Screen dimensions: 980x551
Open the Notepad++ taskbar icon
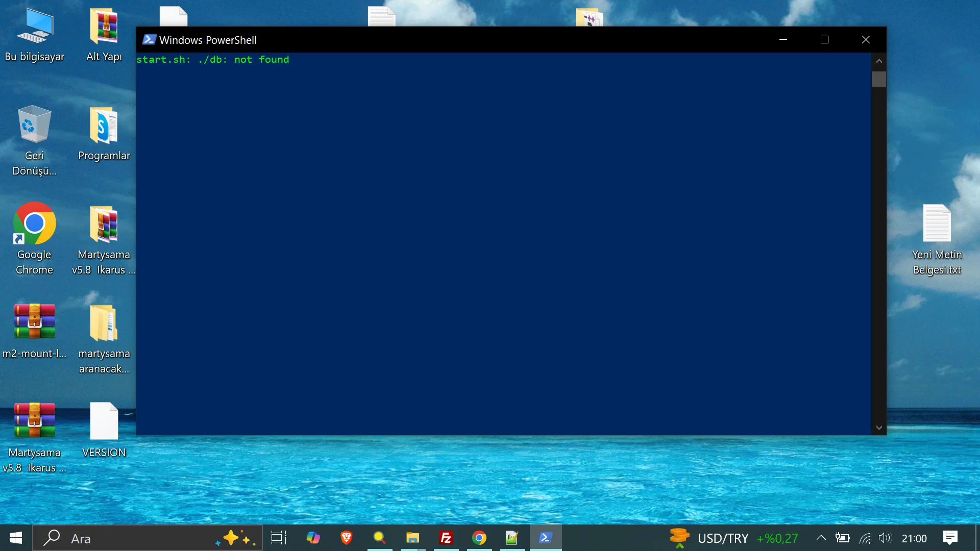point(512,538)
